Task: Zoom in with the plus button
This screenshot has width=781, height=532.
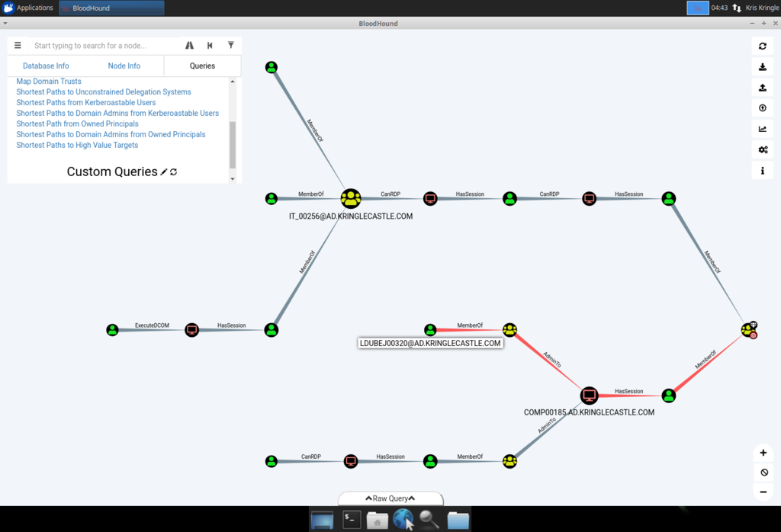Action: pos(763,453)
